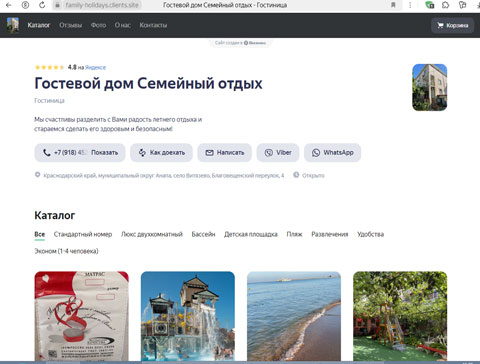Image resolution: width=480 pixels, height=364 pixels.
Task: Click the lock icon in the address bar
Action: coord(58,5)
